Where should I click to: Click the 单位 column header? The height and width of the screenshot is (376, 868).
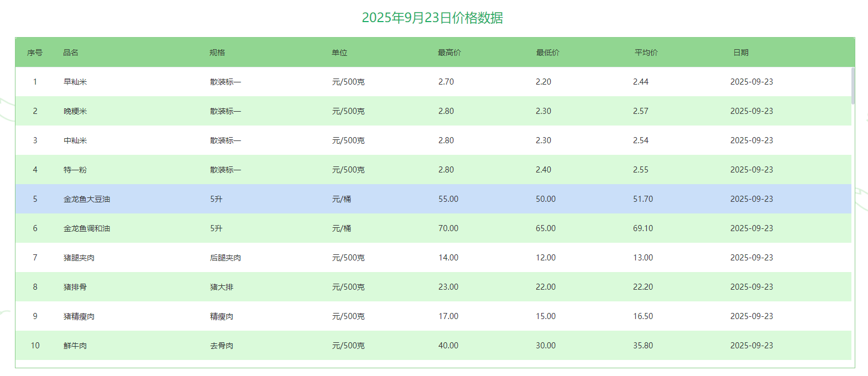(339, 53)
